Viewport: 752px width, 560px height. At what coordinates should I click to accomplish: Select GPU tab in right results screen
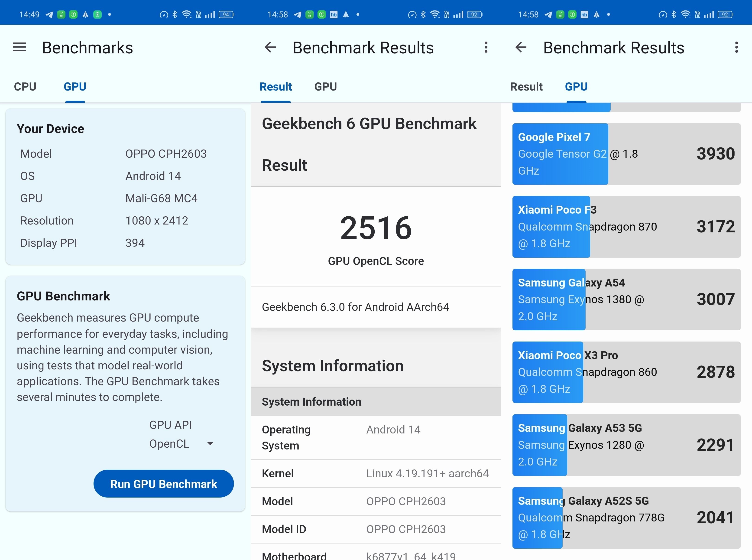576,87
